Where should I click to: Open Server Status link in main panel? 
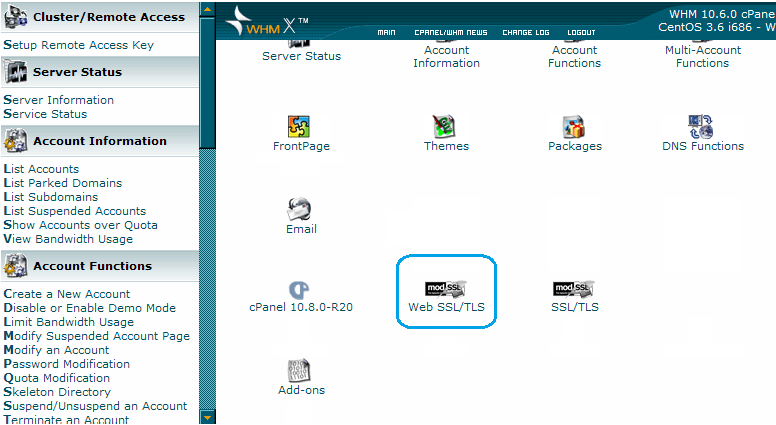coord(301,56)
